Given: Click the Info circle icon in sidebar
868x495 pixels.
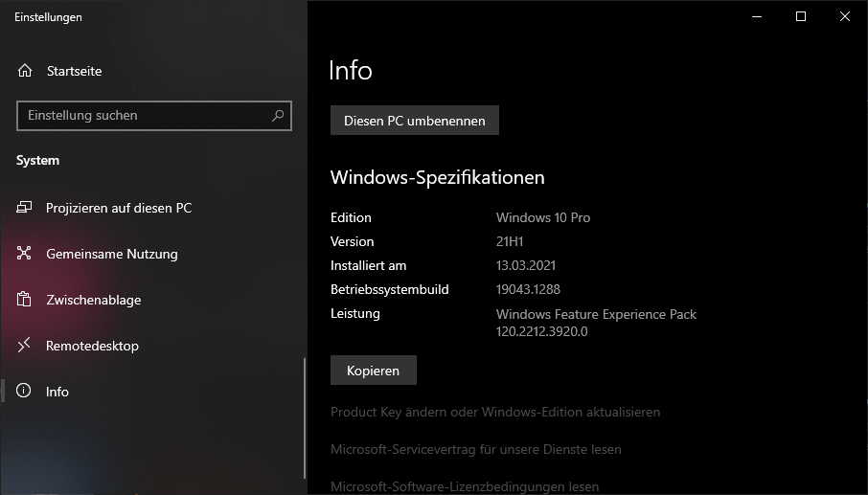Looking at the screenshot, I should 24,391.
